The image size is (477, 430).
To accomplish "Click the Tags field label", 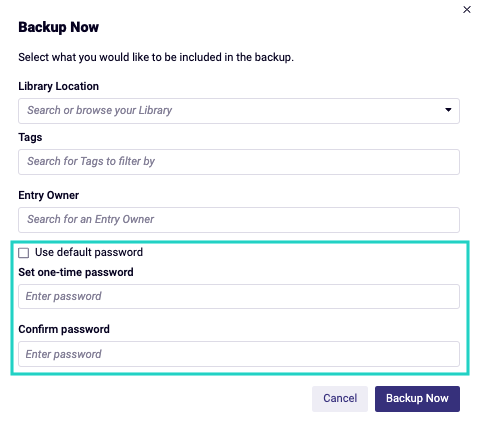I will pyautogui.click(x=30, y=137).
